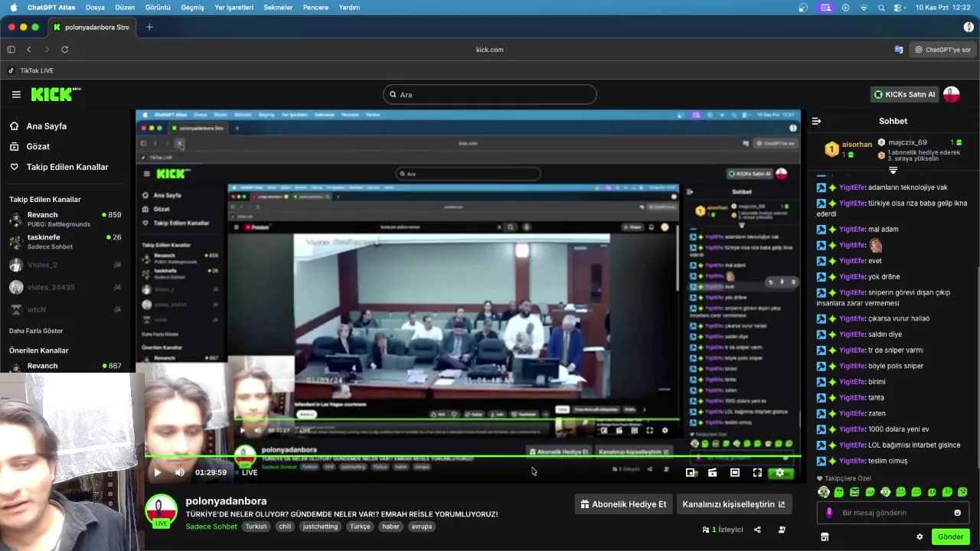Reload the page
The image size is (980, 551).
(x=64, y=50)
